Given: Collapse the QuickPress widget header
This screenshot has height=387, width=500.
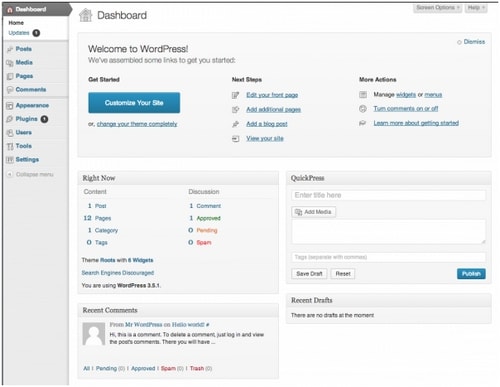Looking at the screenshot, I should 389,178.
